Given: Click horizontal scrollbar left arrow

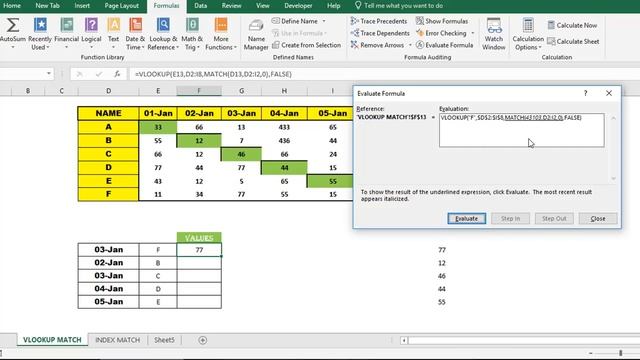Looking at the screenshot, I should click(x=404, y=340).
